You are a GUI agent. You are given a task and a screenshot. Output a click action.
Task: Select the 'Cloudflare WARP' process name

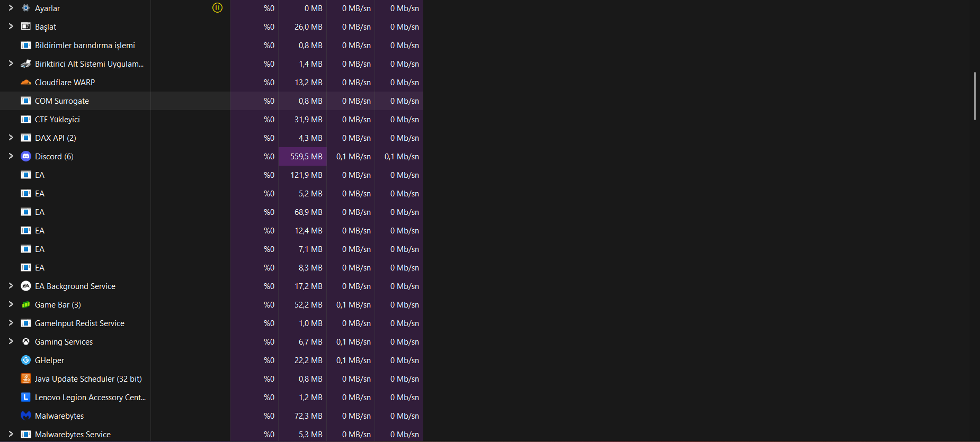pos(65,83)
